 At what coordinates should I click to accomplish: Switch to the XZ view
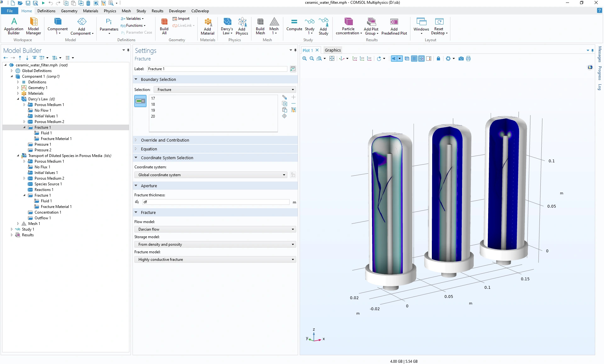pos(369,59)
